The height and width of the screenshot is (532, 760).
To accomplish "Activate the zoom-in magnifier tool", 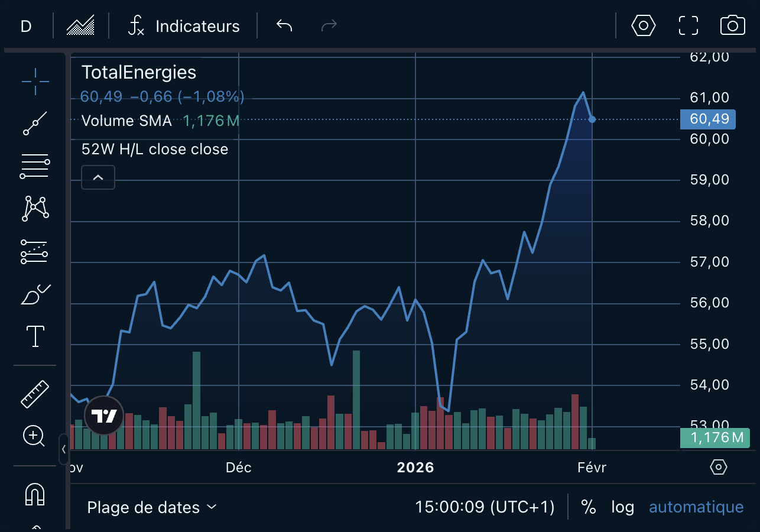I will 34,436.
